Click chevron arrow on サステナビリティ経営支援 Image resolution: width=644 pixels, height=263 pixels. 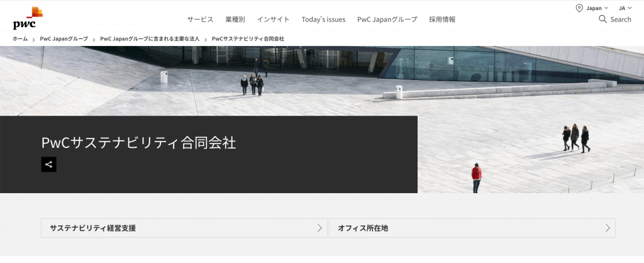point(319,228)
